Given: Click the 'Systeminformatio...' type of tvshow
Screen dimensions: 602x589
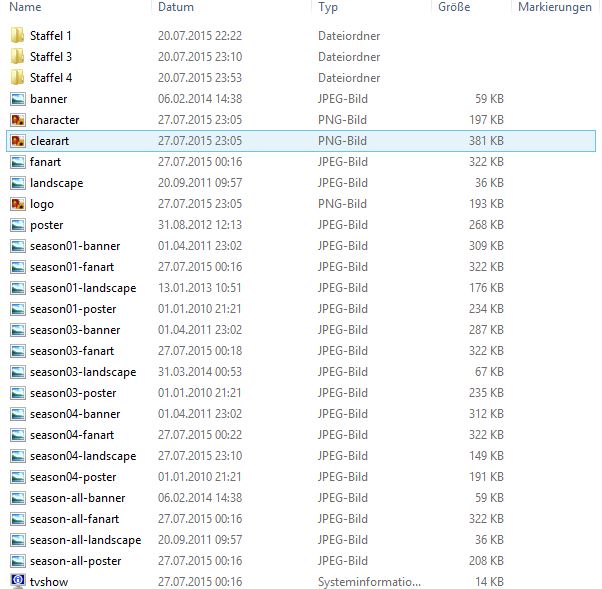Looking at the screenshot, I should [369, 582].
